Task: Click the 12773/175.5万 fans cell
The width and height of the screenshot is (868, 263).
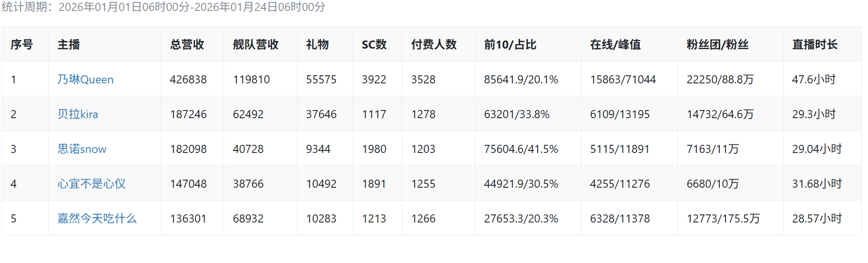Action: (x=723, y=219)
